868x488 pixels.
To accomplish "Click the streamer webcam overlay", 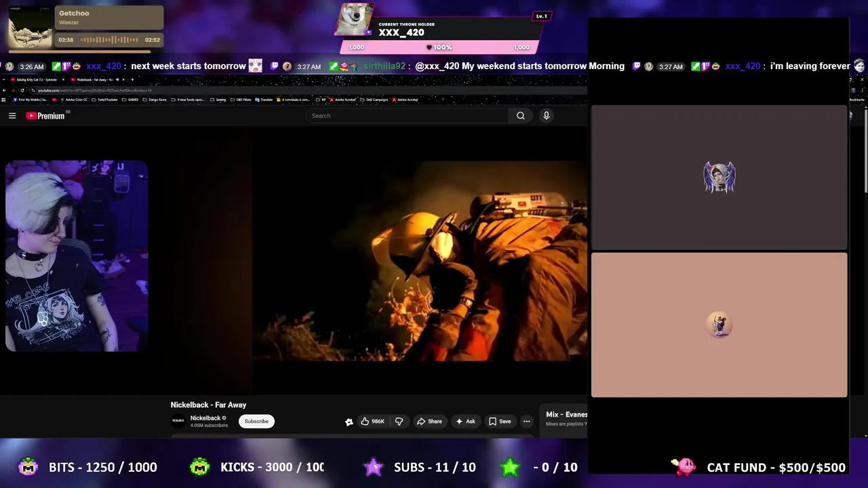I will 77,256.
